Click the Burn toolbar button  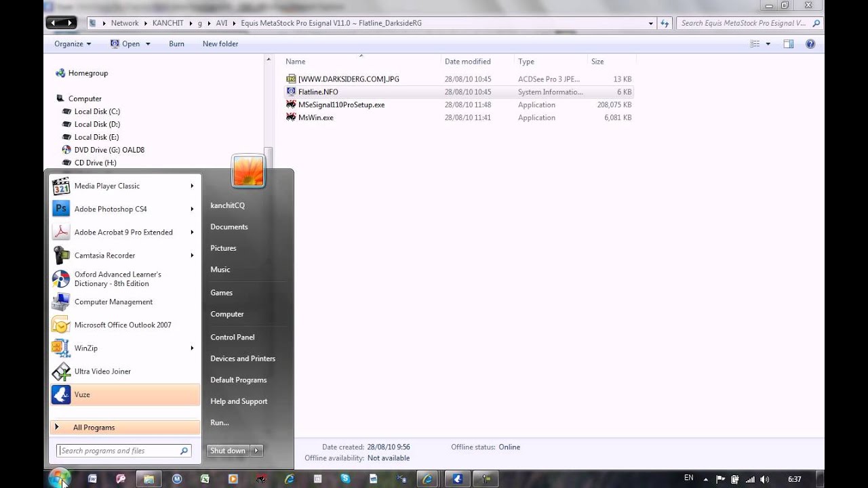[176, 43]
